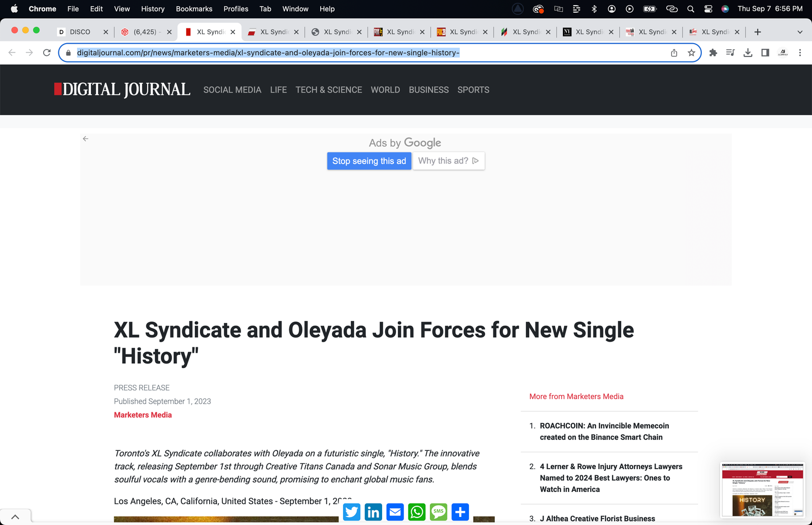Go to Tech & Science section
The height and width of the screenshot is (525, 812).
328,90
